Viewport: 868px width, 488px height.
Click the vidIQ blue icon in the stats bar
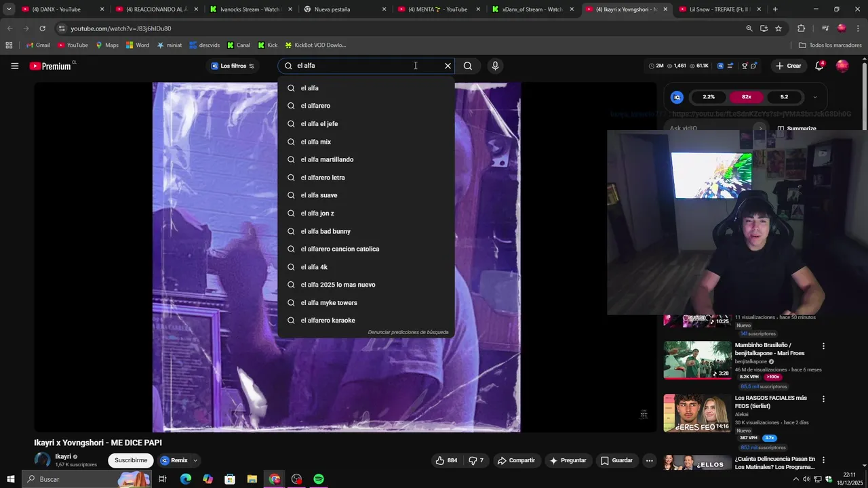pos(720,66)
